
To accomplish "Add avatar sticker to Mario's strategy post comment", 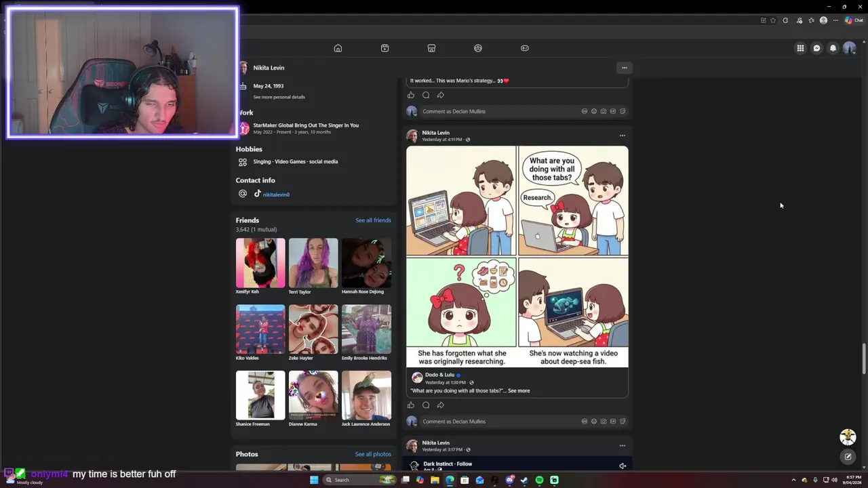I will pyautogui.click(x=585, y=111).
